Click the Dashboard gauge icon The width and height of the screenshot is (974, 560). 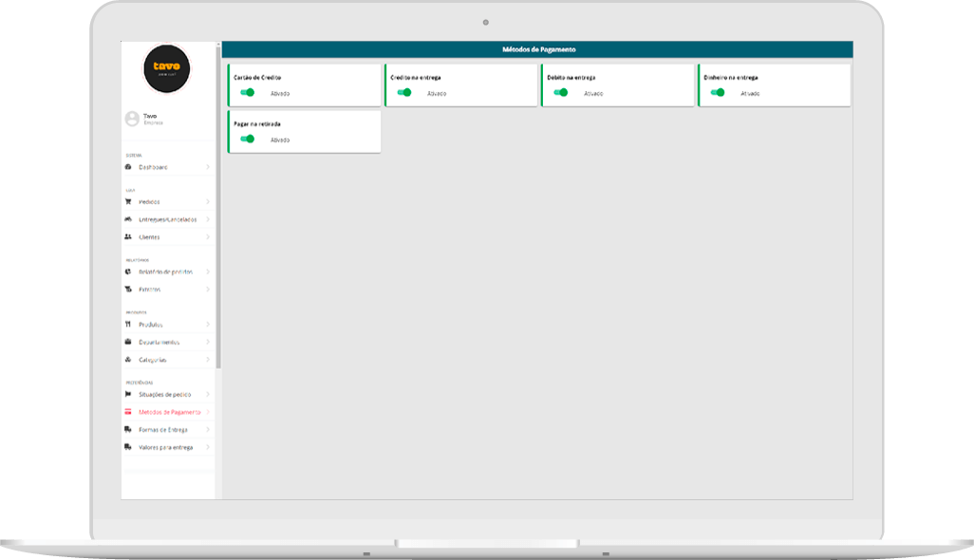tap(128, 167)
